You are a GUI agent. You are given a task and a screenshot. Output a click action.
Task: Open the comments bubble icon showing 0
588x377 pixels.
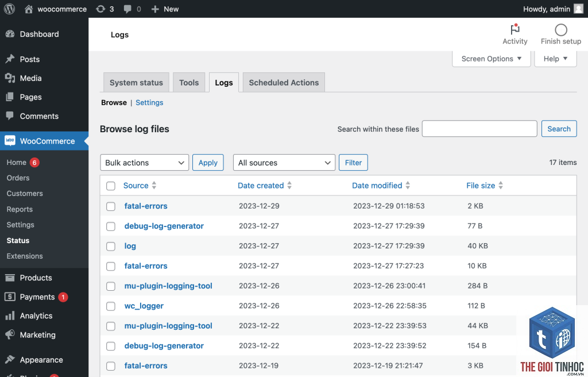point(127,9)
